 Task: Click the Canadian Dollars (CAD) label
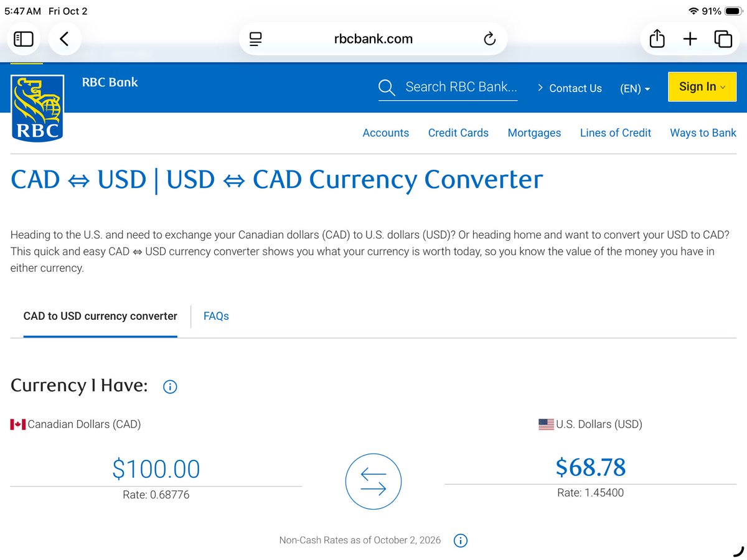coord(85,424)
